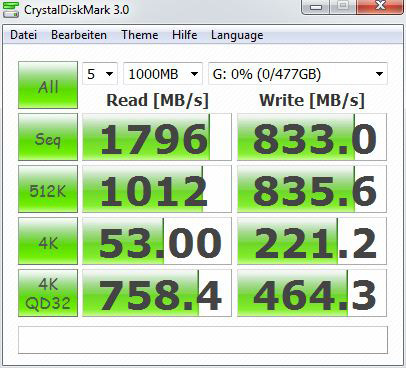Open the Datei menu
This screenshot has width=406, height=368.
coord(23,35)
